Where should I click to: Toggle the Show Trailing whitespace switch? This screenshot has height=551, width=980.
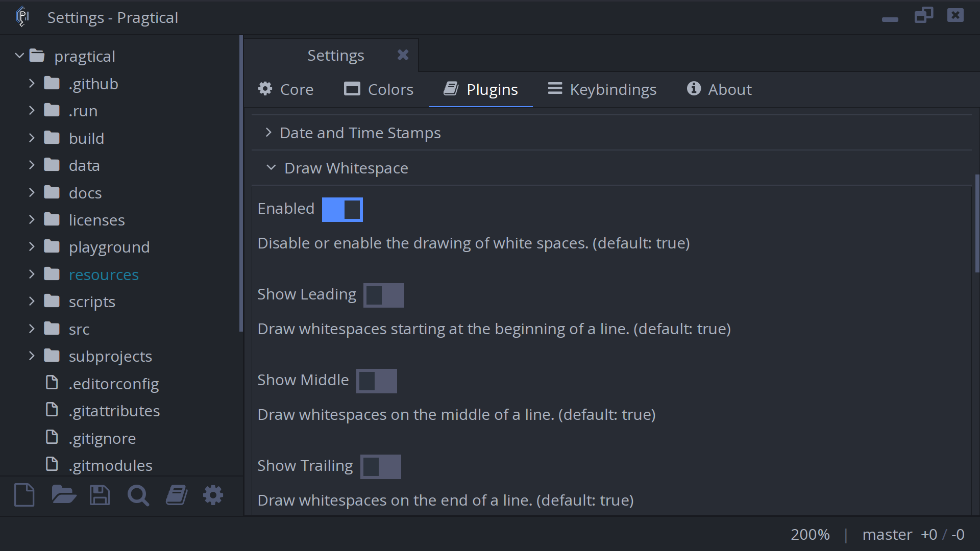point(380,466)
